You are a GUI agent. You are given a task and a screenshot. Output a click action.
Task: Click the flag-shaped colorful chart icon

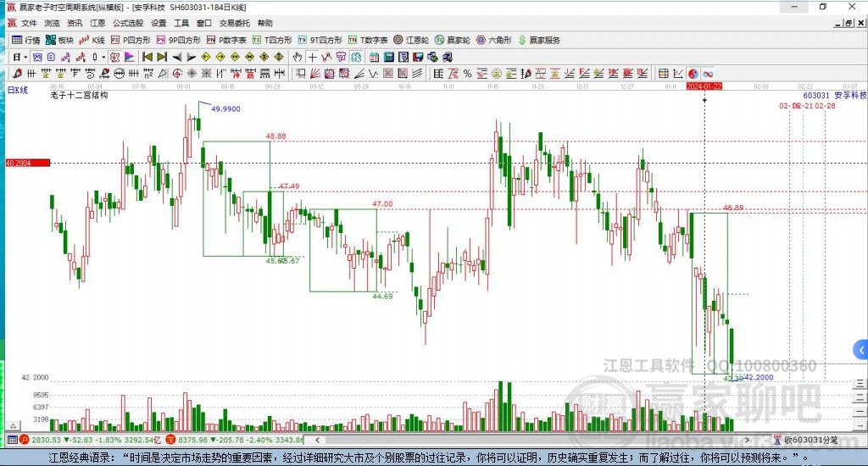pos(129,57)
